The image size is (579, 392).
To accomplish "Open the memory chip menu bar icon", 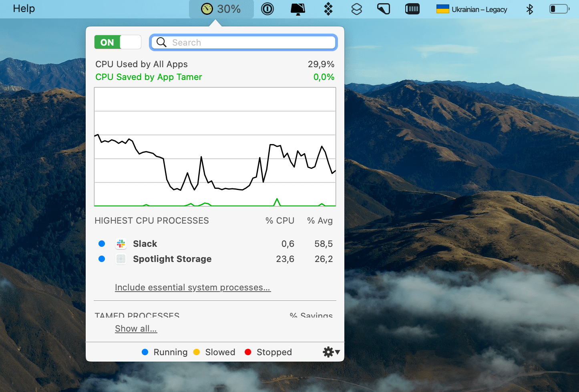I will coord(412,9).
